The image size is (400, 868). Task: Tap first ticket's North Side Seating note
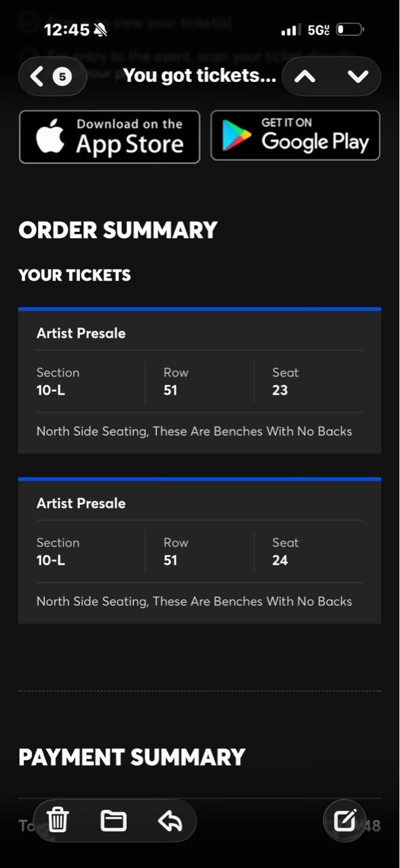click(x=194, y=431)
